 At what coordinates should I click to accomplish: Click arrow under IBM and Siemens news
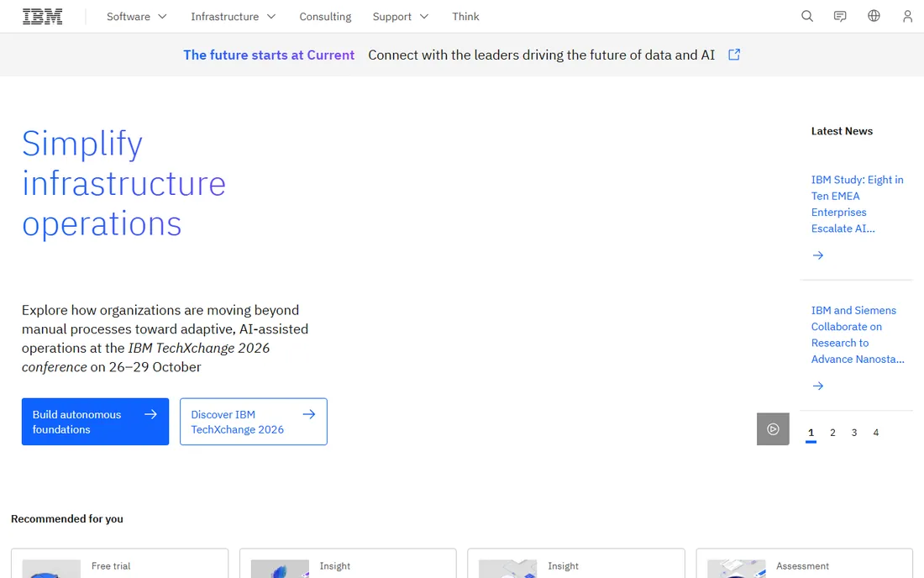pyautogui.click(x=817, y=386)
